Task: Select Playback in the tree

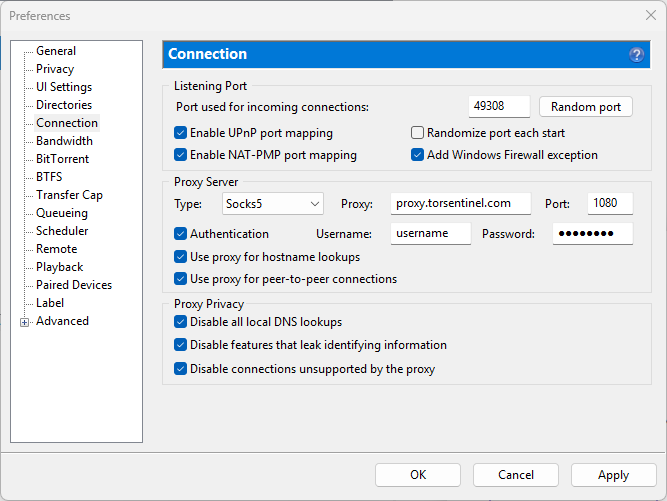Action: pyautogui.click(x=59, y=267)
